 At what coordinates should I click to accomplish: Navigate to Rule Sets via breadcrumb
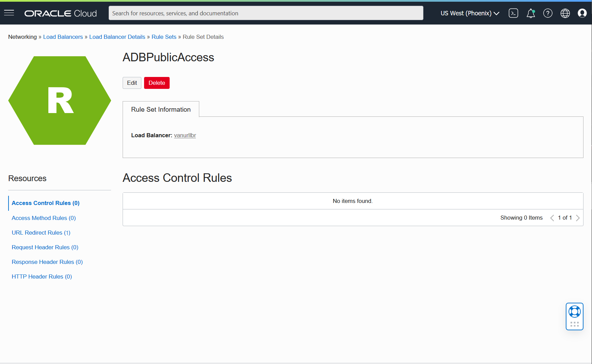click(164, 37)
